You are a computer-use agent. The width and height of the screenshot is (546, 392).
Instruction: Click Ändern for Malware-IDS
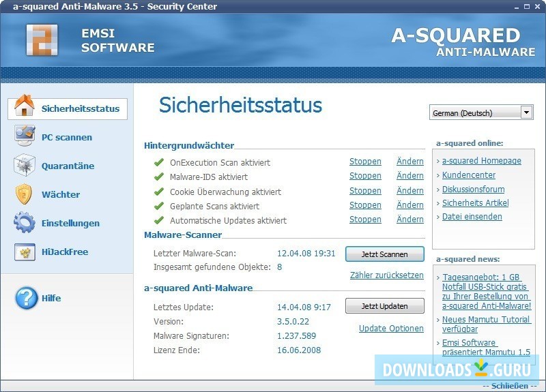click(410, 175)
